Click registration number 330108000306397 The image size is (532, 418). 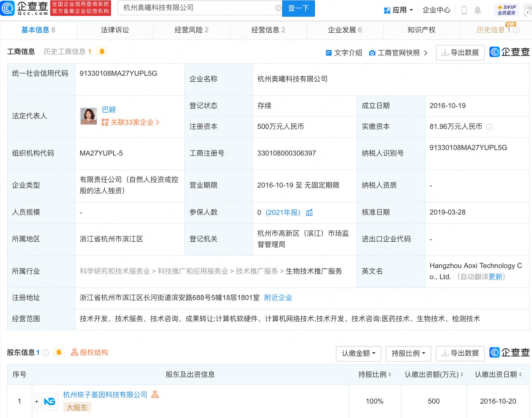pos(287,153)
